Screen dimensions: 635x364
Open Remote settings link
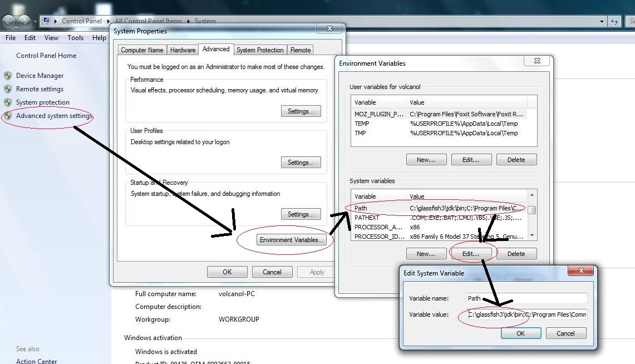[40, 89]
